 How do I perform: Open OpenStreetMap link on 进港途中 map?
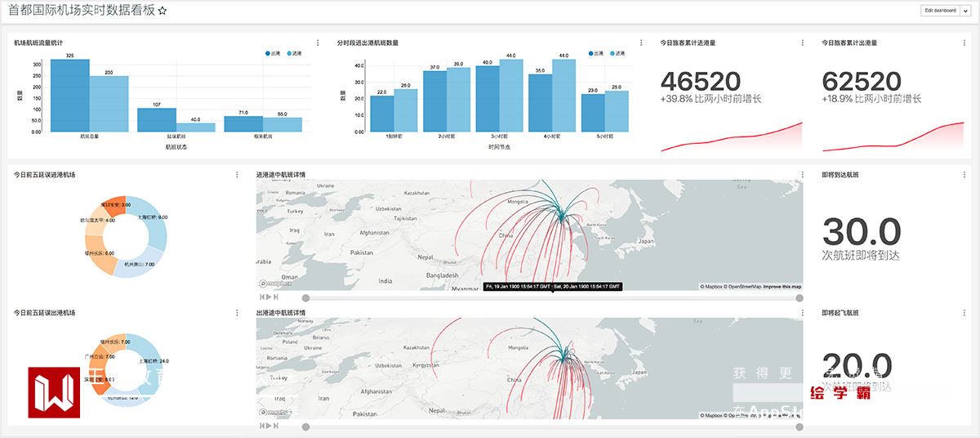[744, 287]
